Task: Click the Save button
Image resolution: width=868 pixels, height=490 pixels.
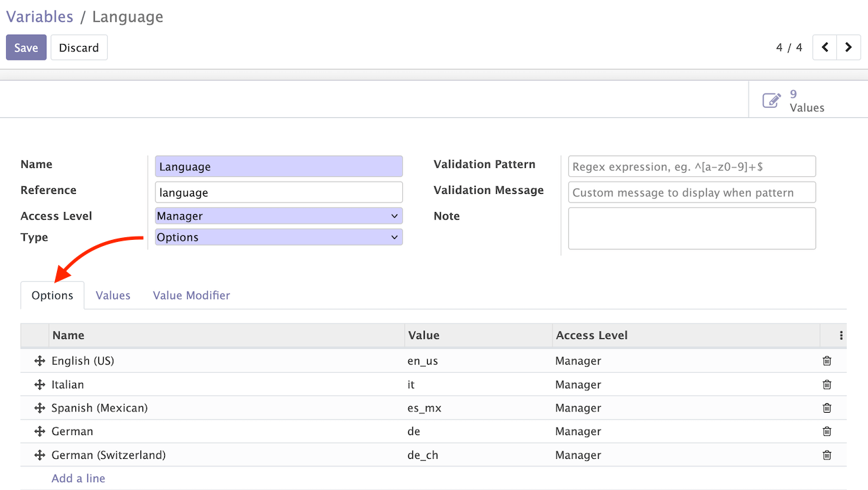Action: click(x=26, y=47)
